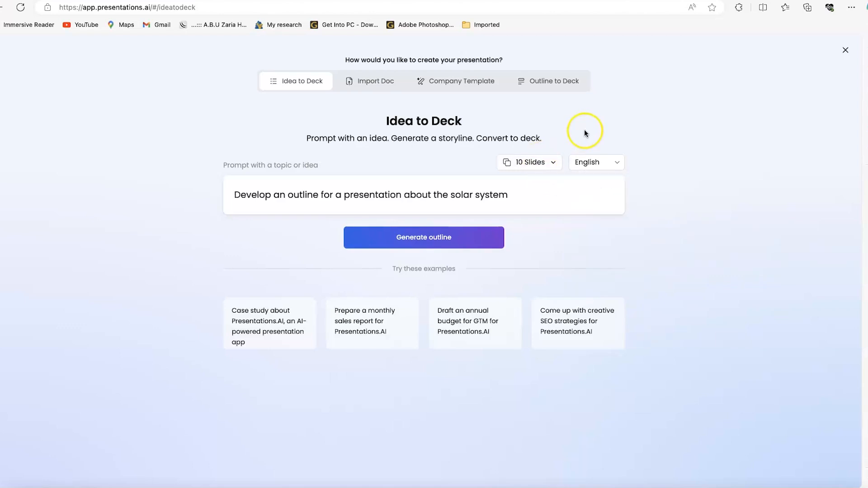Click the browser address bar URL
868x488 pixels.
(127, 7)
